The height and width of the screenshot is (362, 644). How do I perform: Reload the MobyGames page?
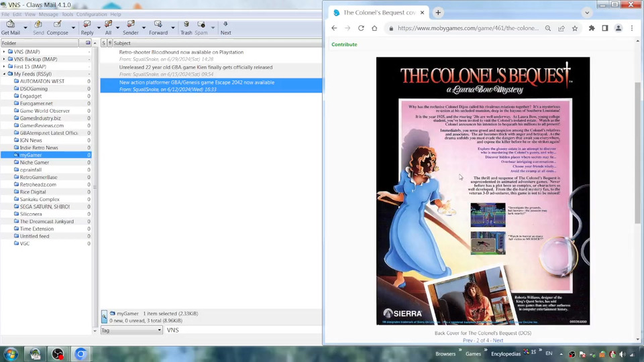coord(361,28)
